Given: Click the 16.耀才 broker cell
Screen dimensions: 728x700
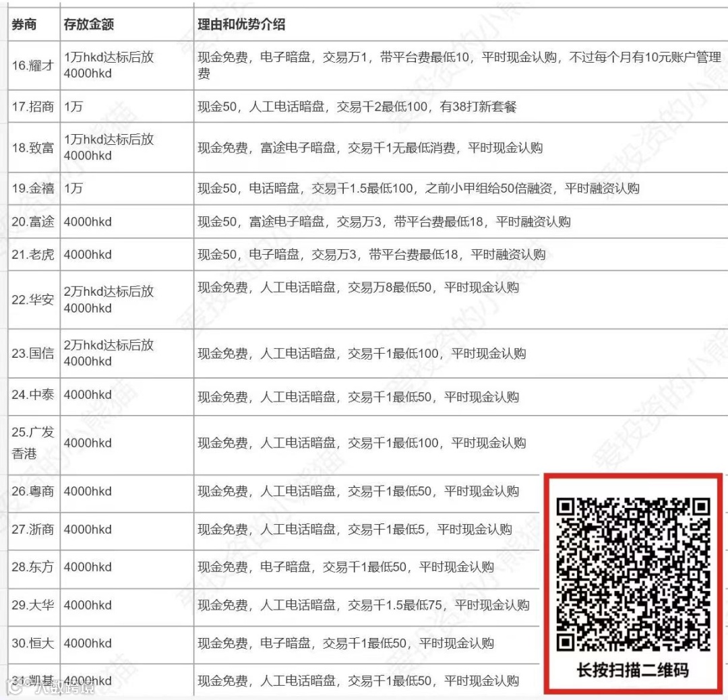Looking at the screenshot, I should 33,65.
